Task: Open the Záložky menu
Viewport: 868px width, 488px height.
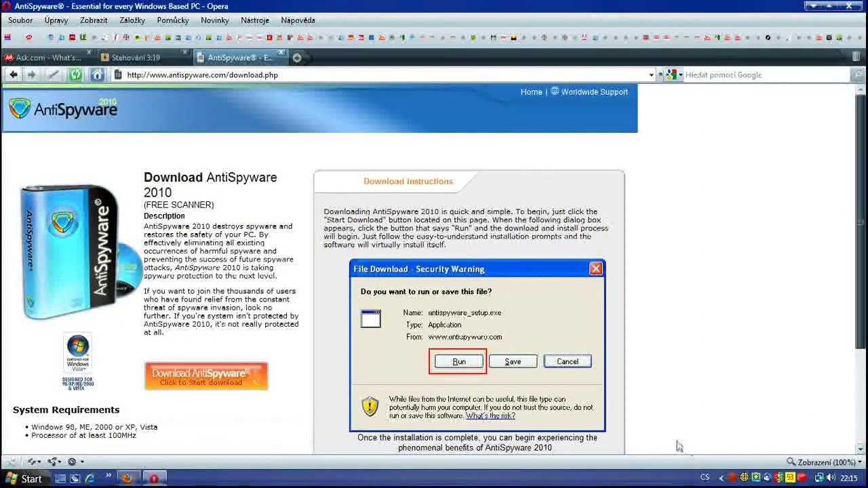Action: point(132,20)
